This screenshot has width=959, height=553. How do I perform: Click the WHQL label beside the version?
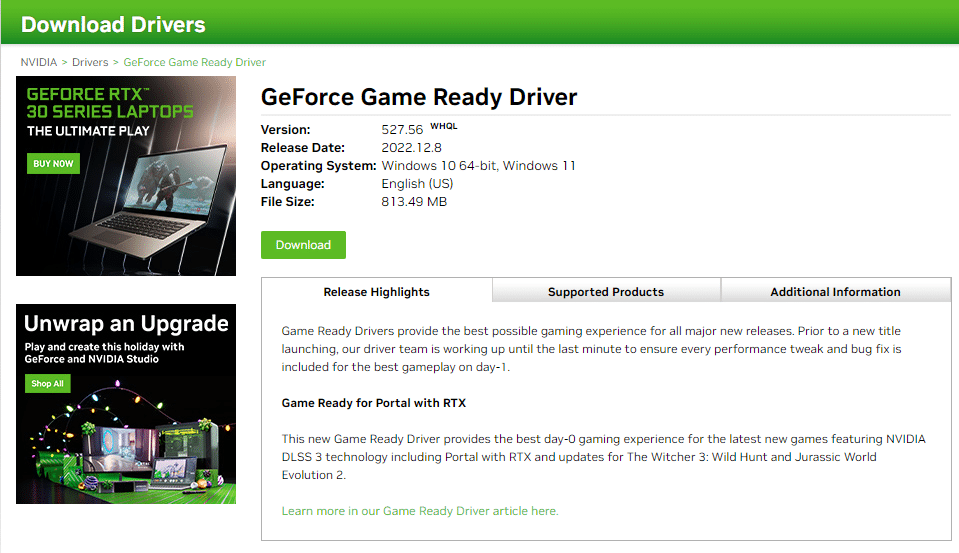[443, 126]
